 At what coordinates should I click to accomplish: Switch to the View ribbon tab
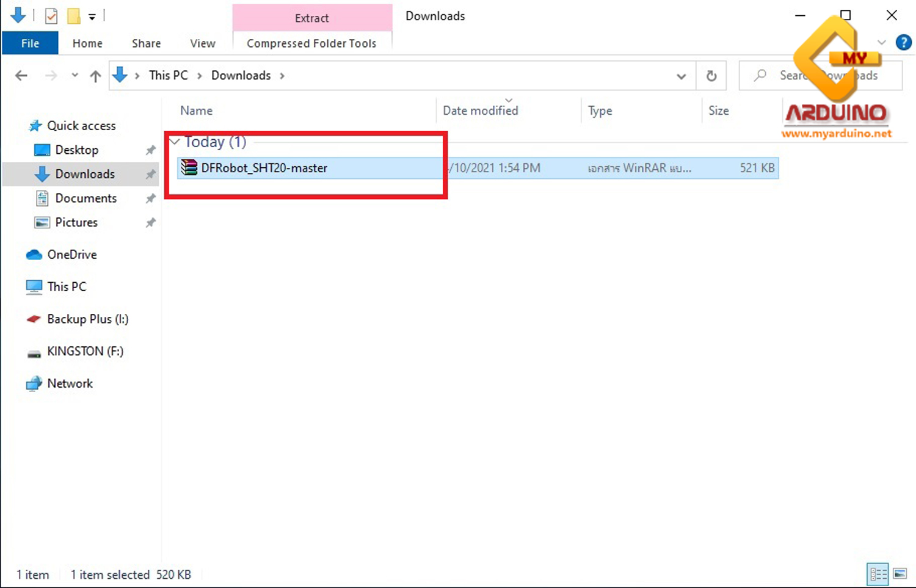[x=202, y=43]
